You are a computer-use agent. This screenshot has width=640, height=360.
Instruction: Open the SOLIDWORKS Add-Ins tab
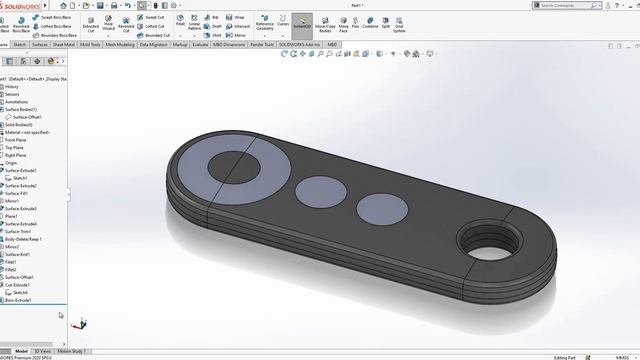pos(300,44)
